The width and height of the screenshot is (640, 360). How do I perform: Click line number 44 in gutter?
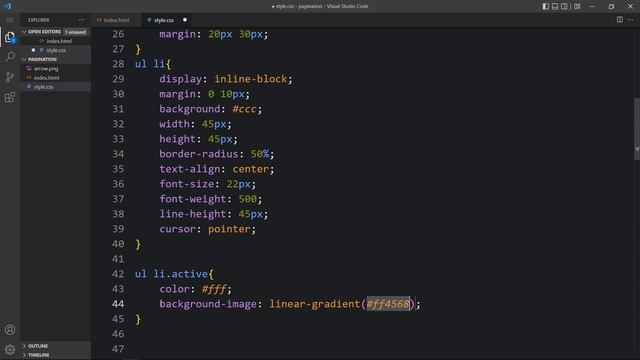pos(118,304)
